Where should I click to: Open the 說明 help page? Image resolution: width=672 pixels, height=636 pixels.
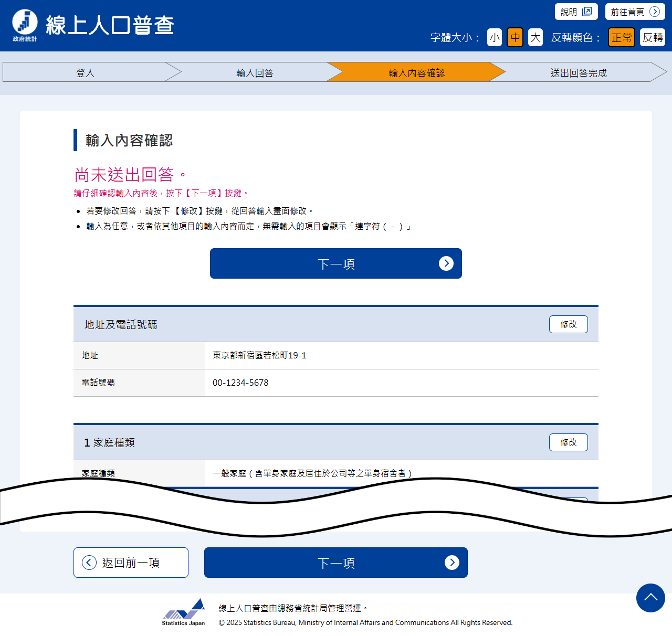click(x=576, y=12)
